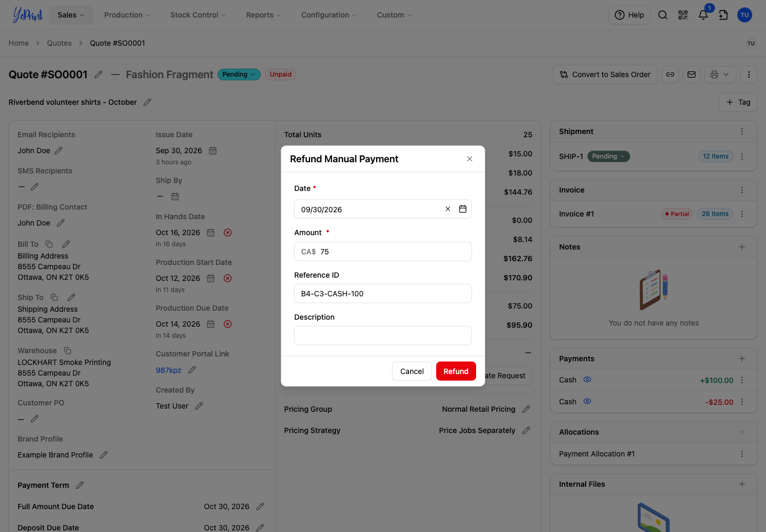
Task: Open the Custom menu
Action: (x=394, y=15)
